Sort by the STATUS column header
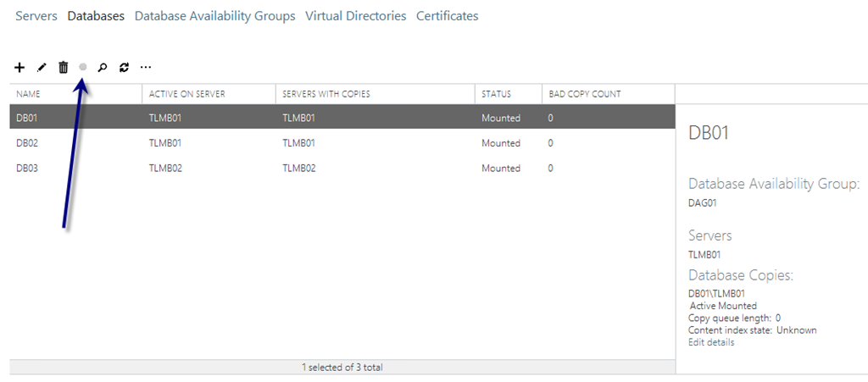 [x=509, y=94]
